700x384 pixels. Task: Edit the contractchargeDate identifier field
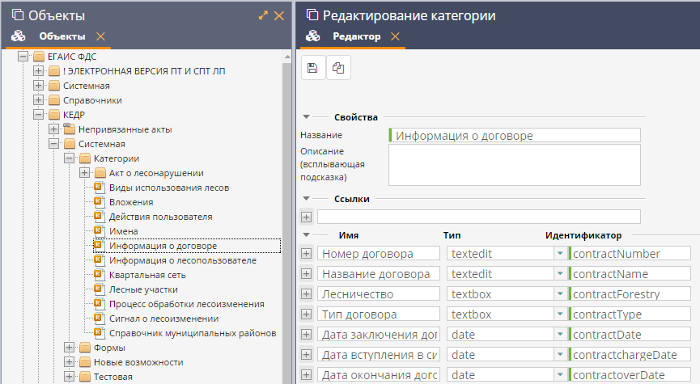(630, 355)
